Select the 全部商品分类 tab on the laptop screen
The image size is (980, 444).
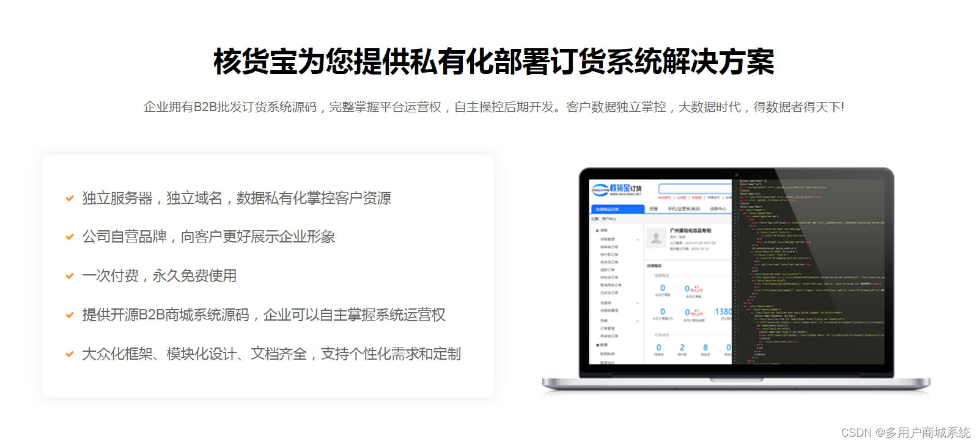[x=618, y=209]
